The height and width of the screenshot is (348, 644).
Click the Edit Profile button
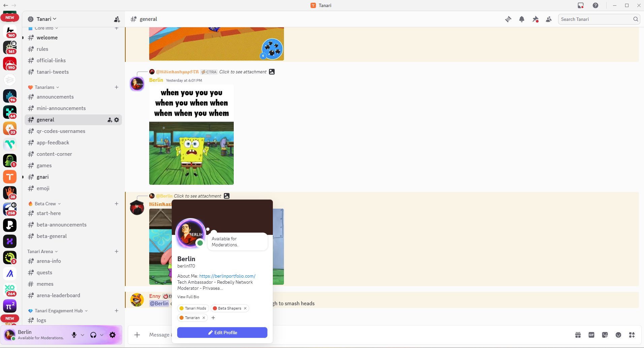[x=222, y=333]
